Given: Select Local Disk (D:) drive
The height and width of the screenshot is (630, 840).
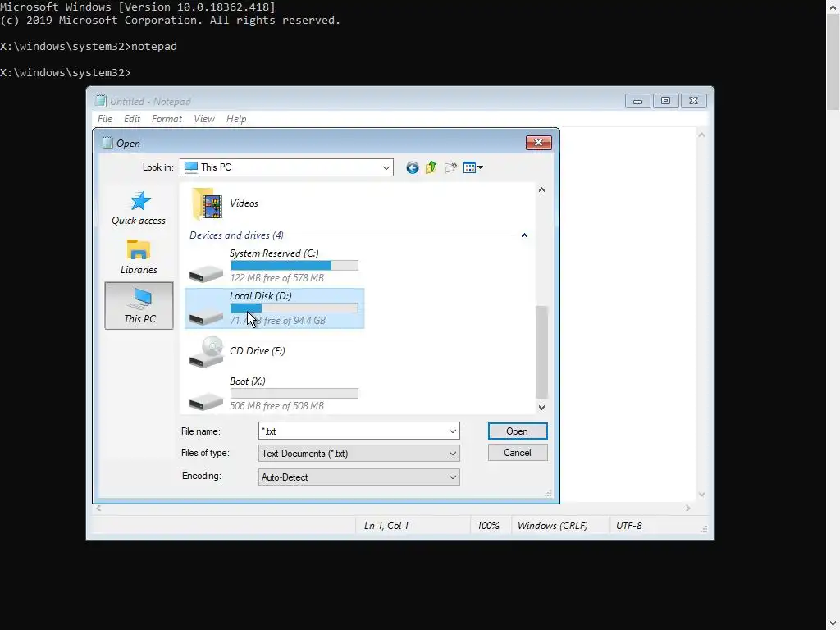Looking at the screenshot, I should [x=274, y=308].
